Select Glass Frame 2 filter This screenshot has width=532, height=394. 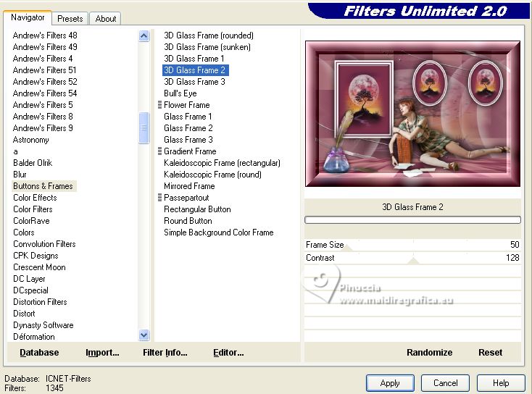pos(188,127)
